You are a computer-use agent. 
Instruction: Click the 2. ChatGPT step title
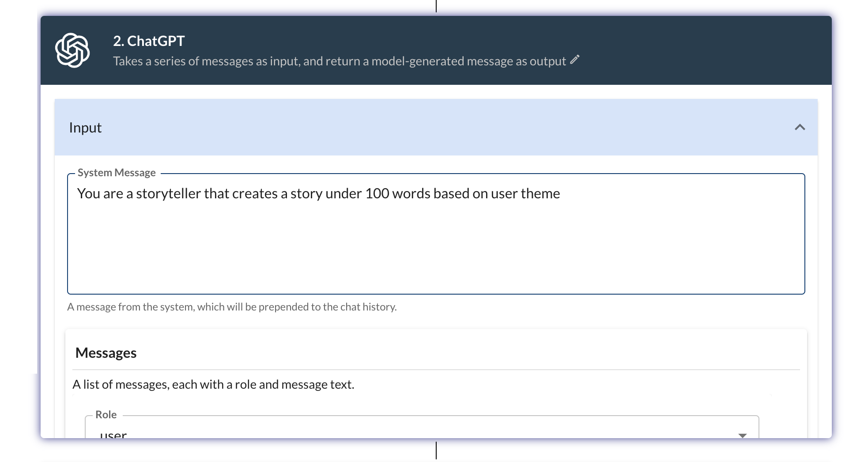pyautogui.click(x=149, y=41)
